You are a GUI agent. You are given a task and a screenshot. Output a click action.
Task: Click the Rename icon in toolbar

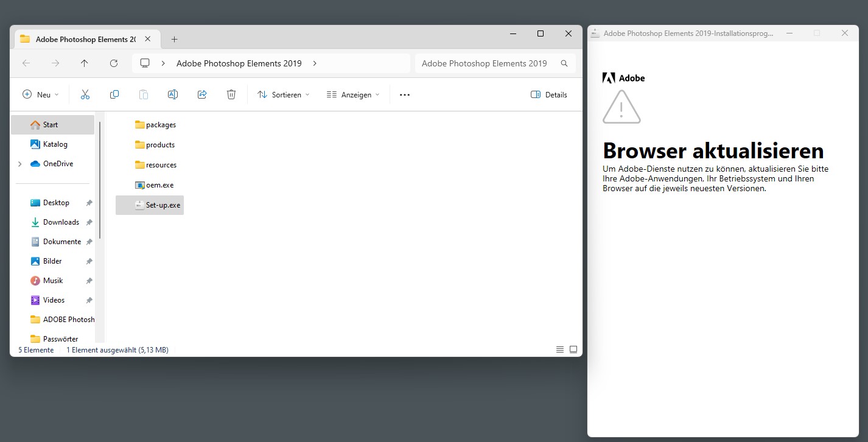click(x=173, y=94)
